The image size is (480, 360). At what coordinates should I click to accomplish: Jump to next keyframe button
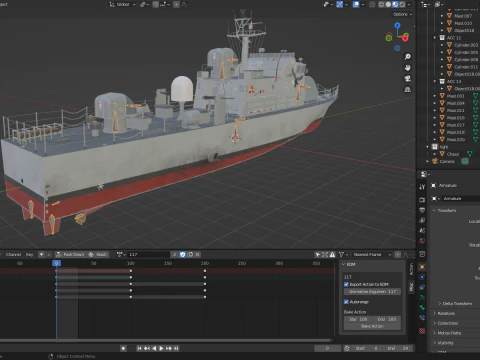coord(169,348)
